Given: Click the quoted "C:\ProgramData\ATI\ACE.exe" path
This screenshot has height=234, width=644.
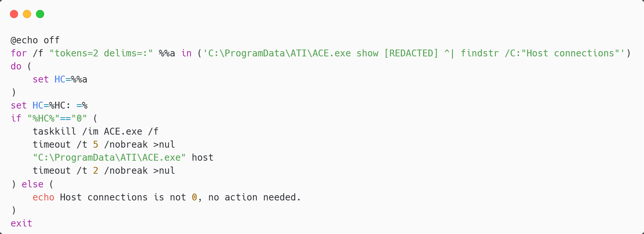Looking at the screenshot, I should point(109,158).
